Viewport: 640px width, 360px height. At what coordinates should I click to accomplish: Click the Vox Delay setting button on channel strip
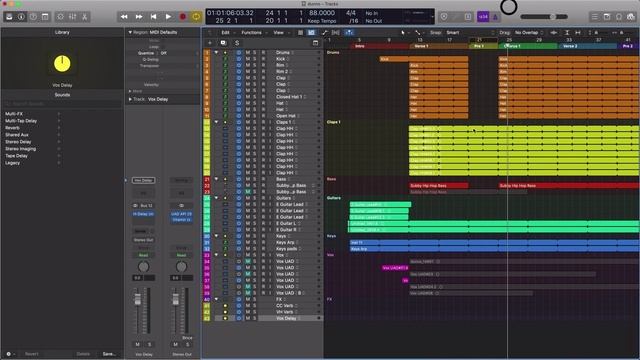(143, 180)
